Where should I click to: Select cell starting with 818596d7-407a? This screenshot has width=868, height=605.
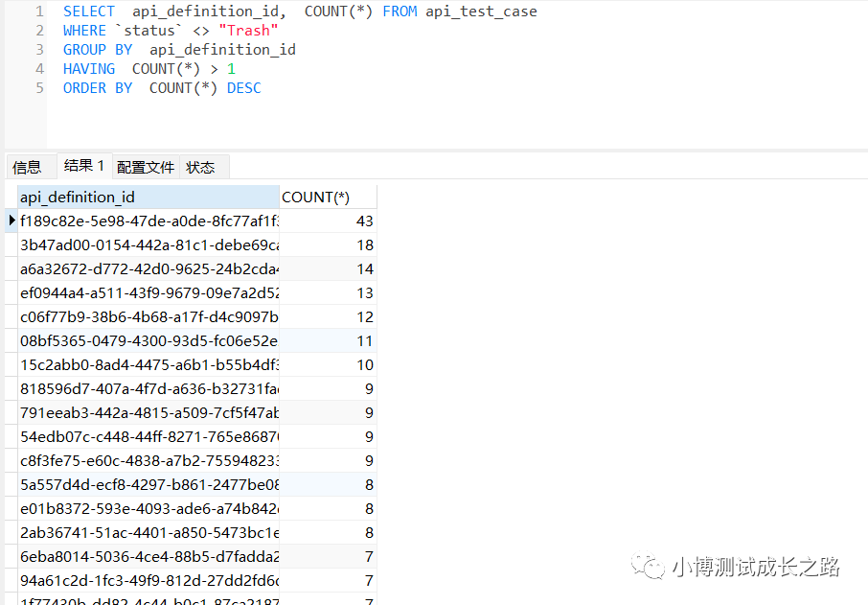coord(148,389)
